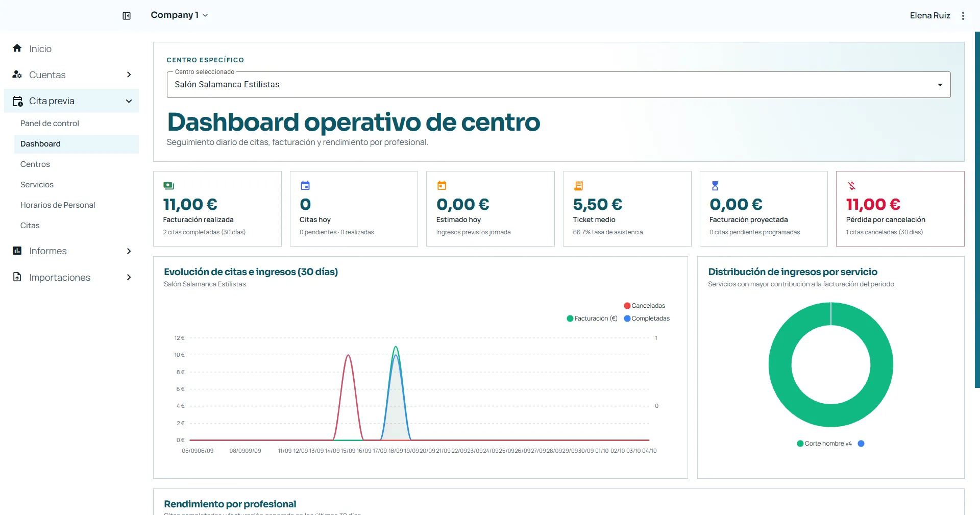Toggle the Facturación (€) legend series
Screen dimensions: 980x515
[592, 318]
